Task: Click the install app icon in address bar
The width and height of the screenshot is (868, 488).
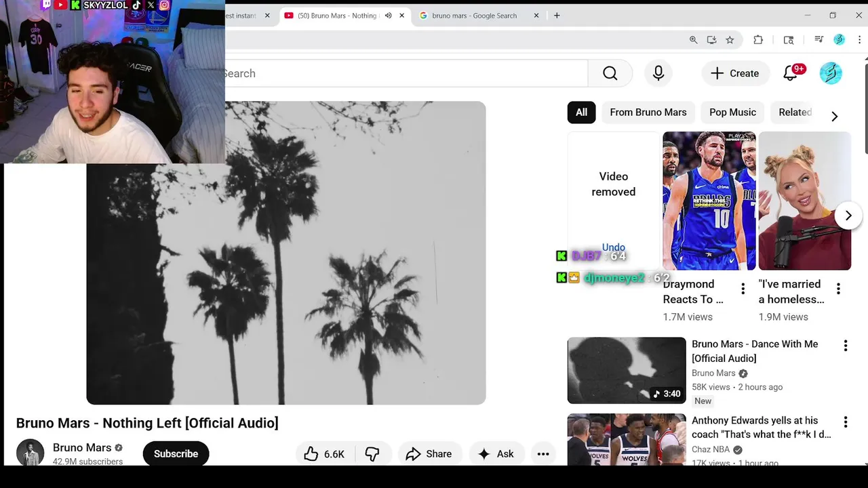Action: (711, 40)
